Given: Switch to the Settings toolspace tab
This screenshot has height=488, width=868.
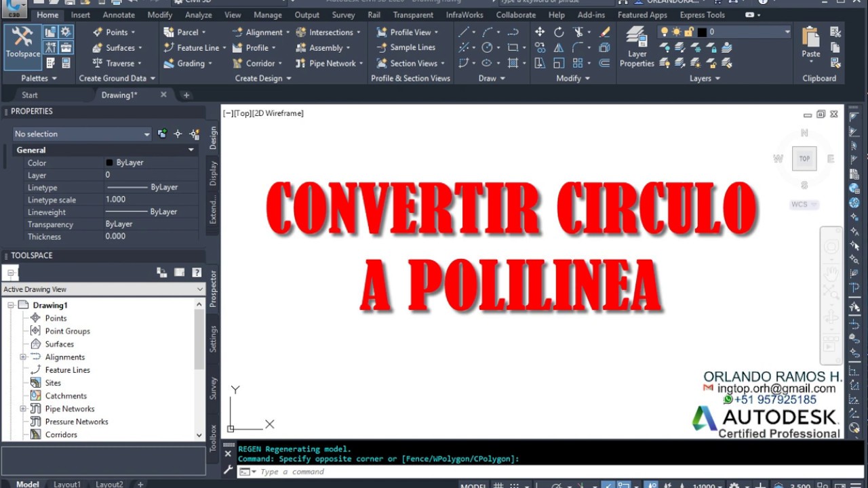Looking at the screenshot, I should (x=213, y=339).
